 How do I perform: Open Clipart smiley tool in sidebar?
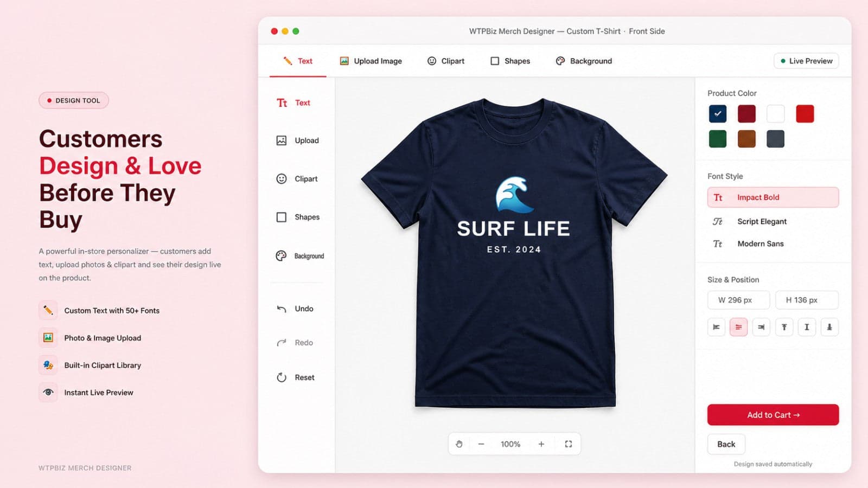297,179
